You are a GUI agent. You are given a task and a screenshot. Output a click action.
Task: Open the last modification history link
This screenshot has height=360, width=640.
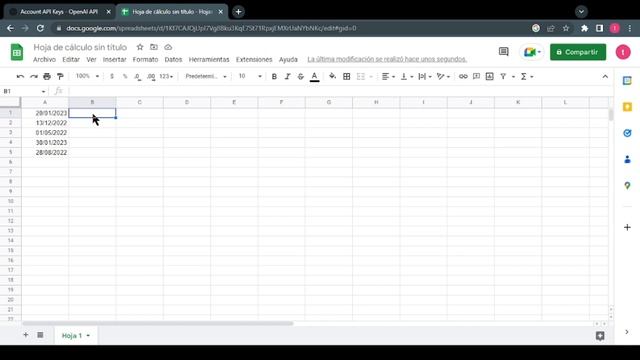[x=387, y=60]
